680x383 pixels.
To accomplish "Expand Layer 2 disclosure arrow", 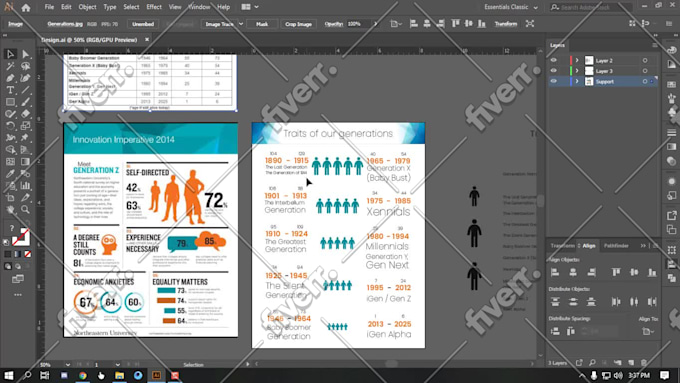I will click(577, 60).
